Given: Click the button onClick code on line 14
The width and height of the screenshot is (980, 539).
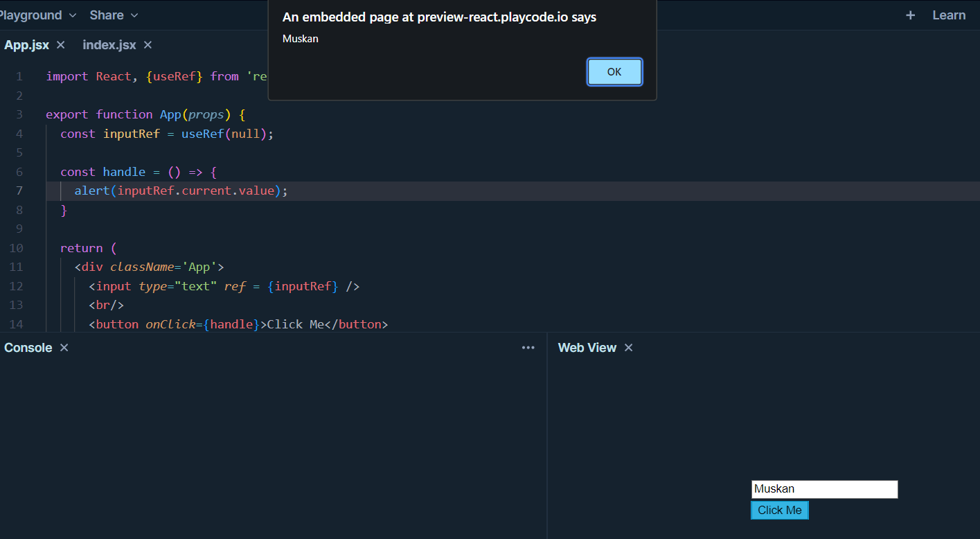Looking at the screenshot, I should coord(238,324).
